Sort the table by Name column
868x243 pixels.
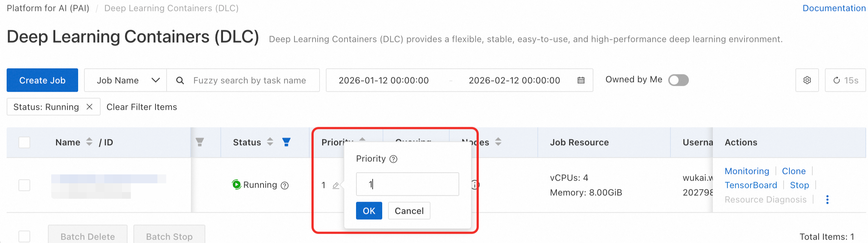89,142
